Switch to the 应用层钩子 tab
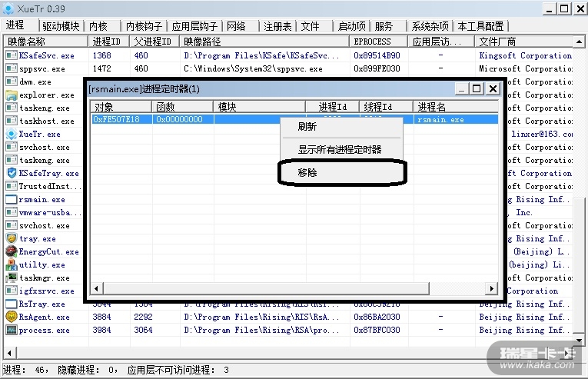Screen dimensions: 588x379 coord(194,26)
